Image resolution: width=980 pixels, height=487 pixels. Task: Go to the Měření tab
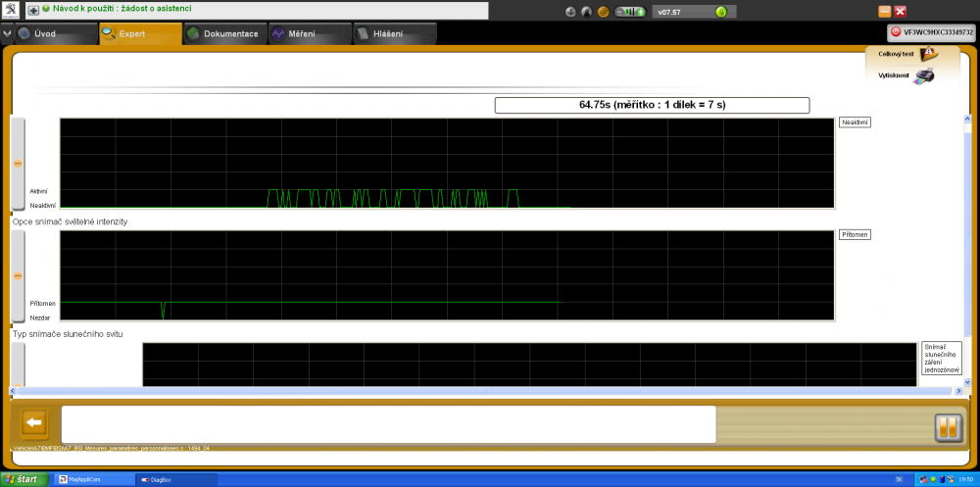click(x=310, y=33)
